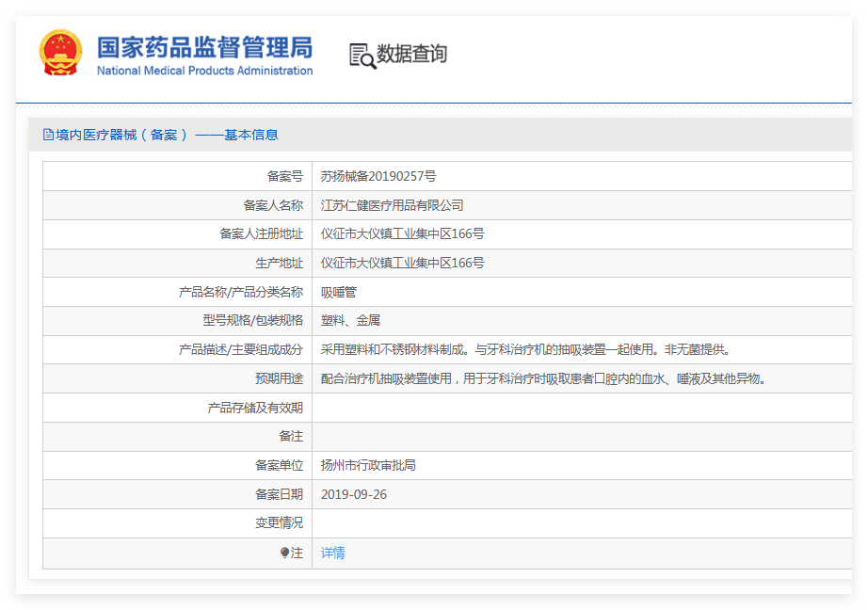
Task: Select the value 苏扬械备20190257号
Action: 378,176
